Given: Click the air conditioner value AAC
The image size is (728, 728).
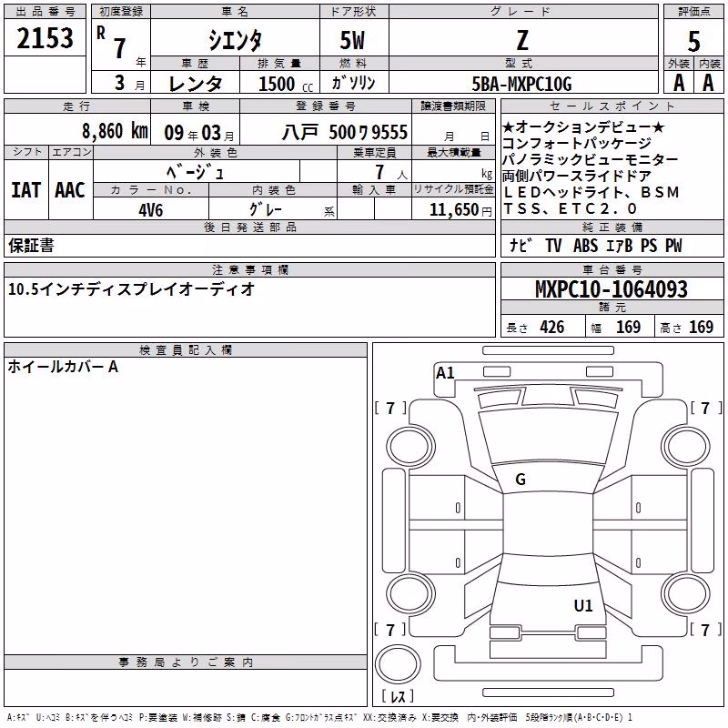Looking at the screenshot, I should click(70, 190).
